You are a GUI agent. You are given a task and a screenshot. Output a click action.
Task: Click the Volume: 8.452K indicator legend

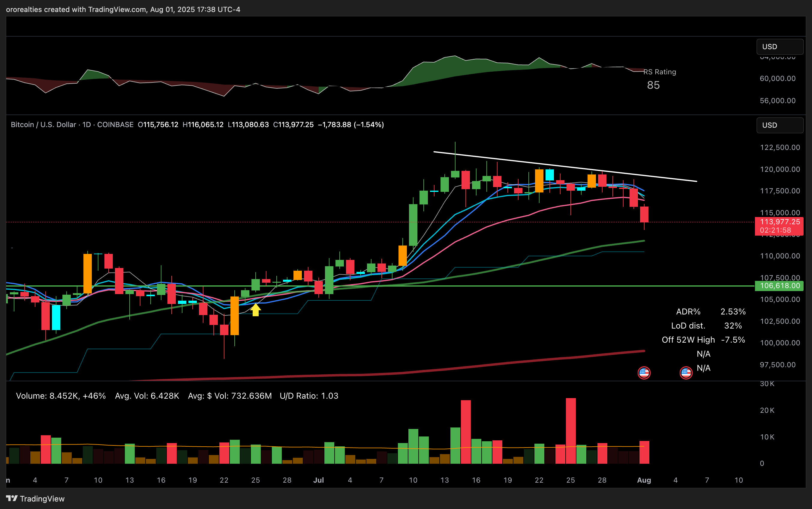(x=61, y=396)
